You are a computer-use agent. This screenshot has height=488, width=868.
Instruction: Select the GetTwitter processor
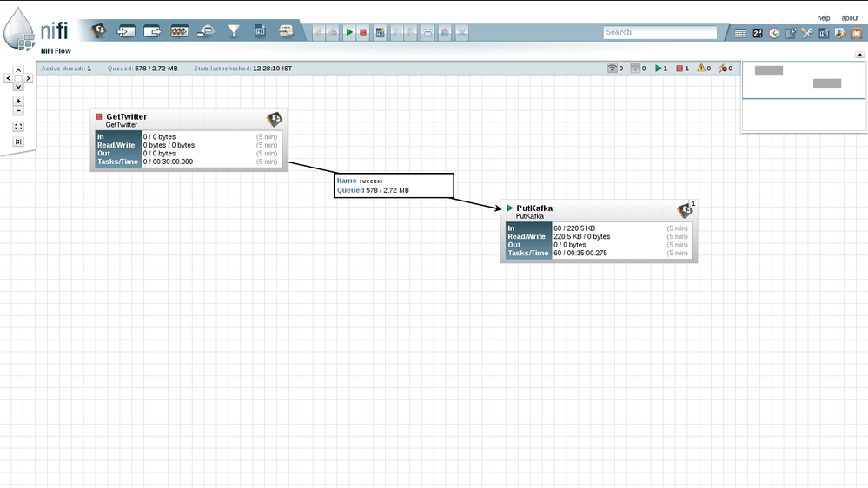[188, 140]
